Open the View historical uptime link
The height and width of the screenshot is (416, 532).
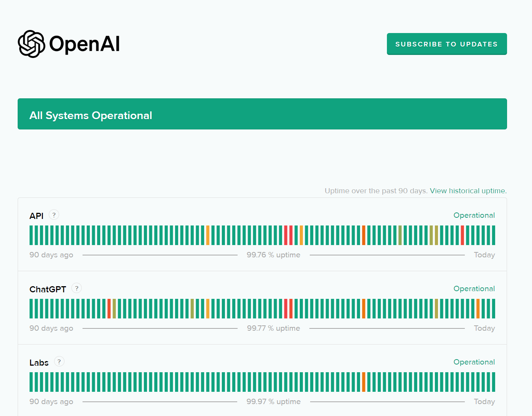click(468, 191)
